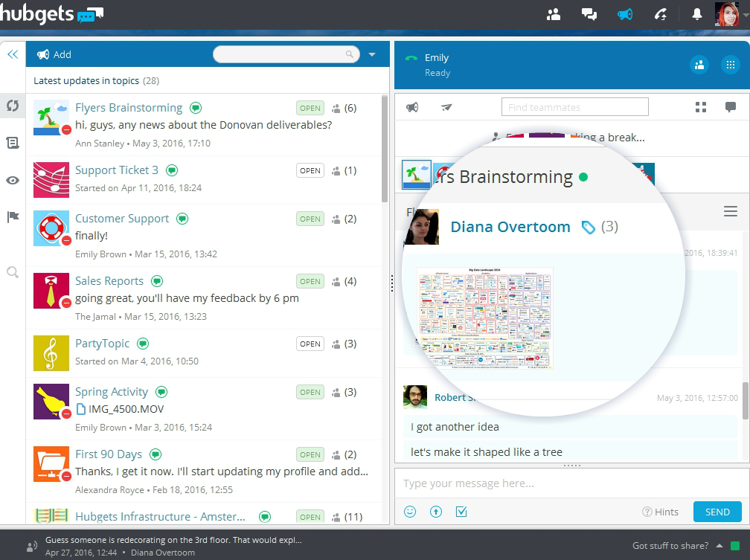Focus the topics search field
Image resolution: width=750 pixels, height=560 pixels.
(286, 54)
